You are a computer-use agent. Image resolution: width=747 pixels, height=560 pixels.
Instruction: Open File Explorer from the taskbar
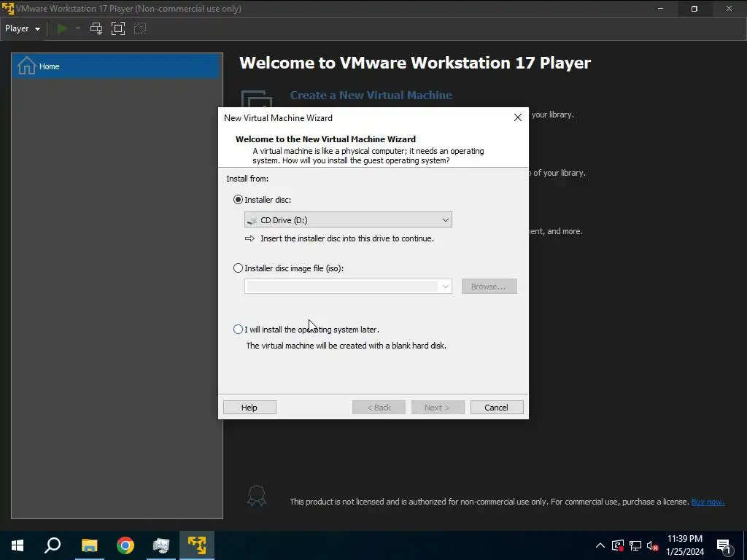pos(90,545)
